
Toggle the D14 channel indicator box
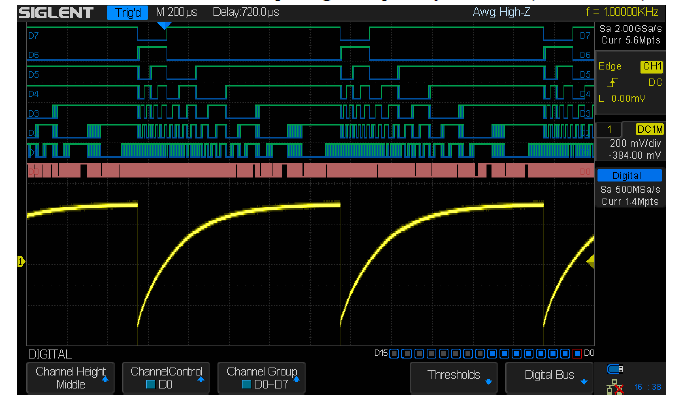point(406,353)
